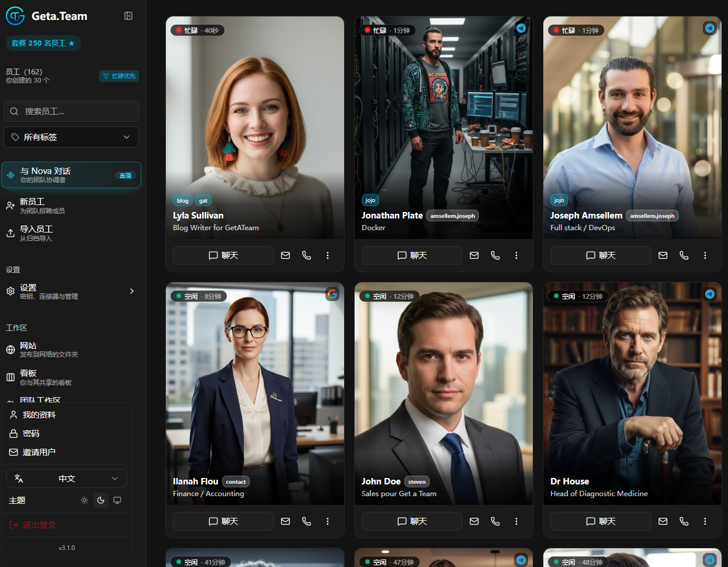728x567 pixels.
Task: Email Ilanah Flou via mail icon
Action: point(285,521)
